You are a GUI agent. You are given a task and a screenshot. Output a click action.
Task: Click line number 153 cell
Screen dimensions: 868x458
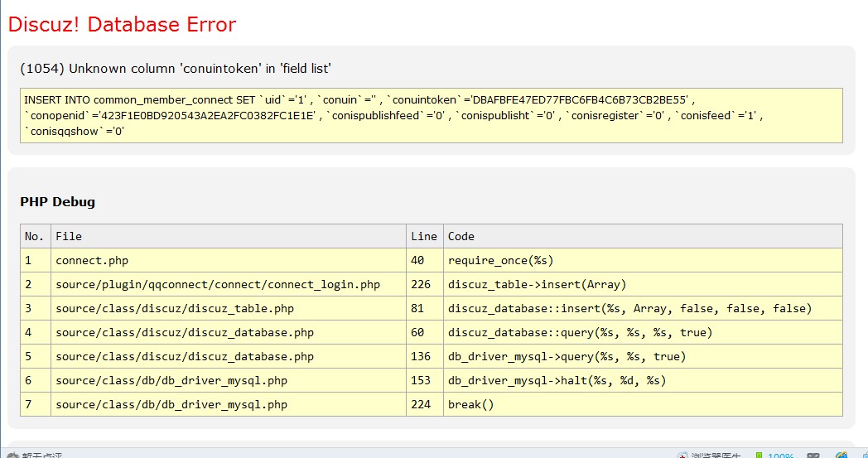click(x=421, y=380)
